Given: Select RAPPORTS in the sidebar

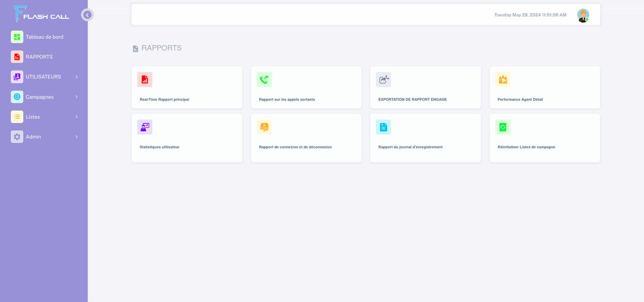Looking at the screenshot, I should (x=39, y=57).
